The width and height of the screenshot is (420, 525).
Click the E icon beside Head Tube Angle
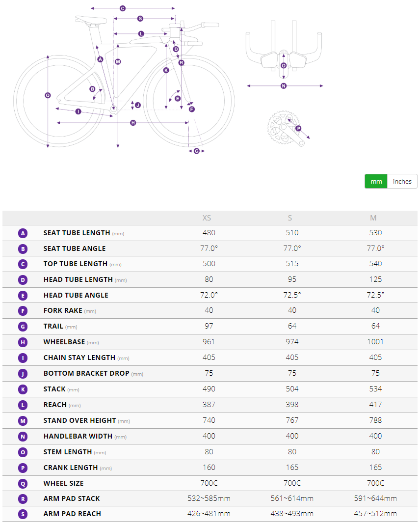pos(23,296)
